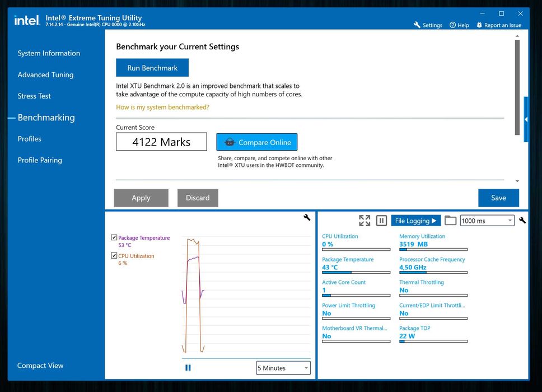Click the Intel logo in header
Viewport: 542px width, 392px height.
pos(27,21)
